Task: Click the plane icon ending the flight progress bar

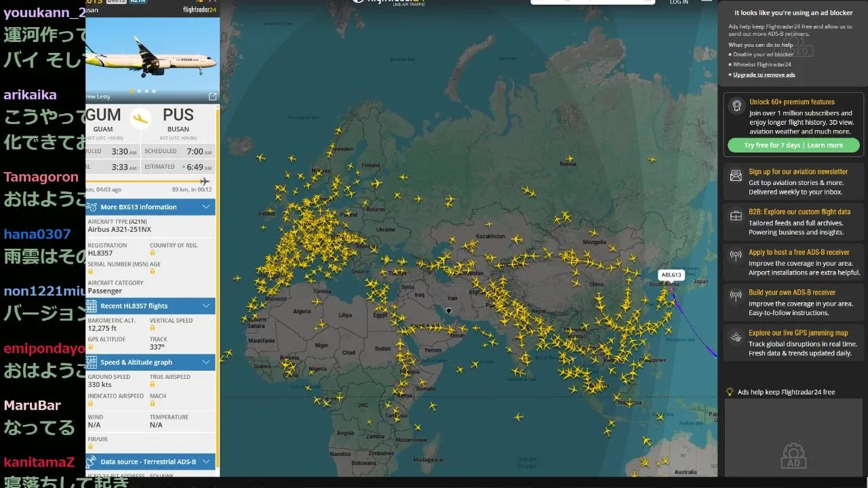Action: coord(205,181)
